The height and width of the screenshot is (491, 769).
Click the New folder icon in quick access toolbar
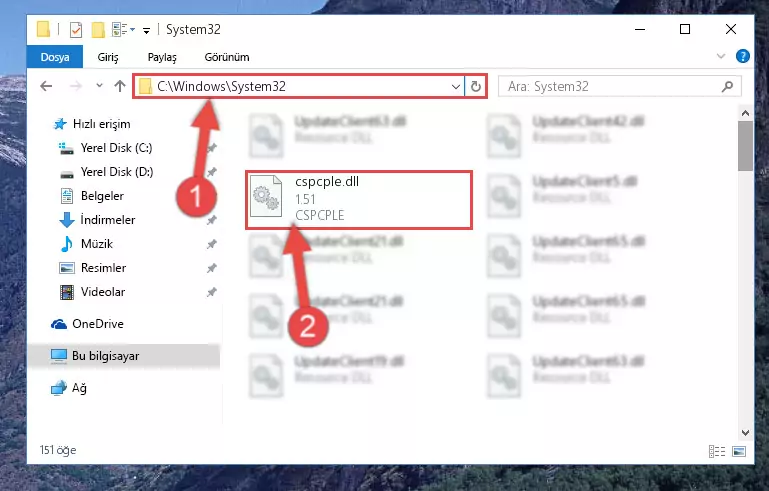[98, 30]
